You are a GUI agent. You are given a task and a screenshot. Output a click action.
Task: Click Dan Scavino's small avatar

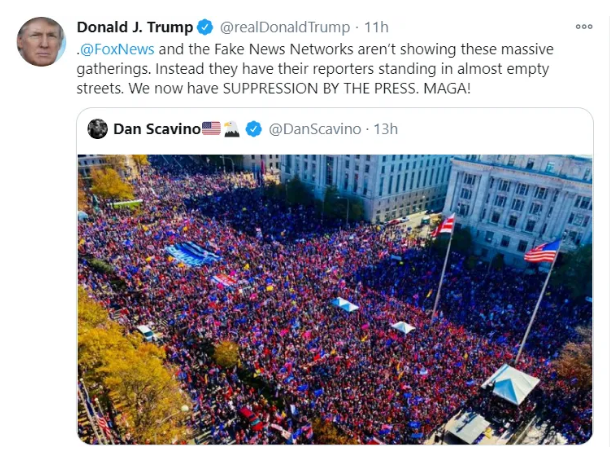[97, 129]
